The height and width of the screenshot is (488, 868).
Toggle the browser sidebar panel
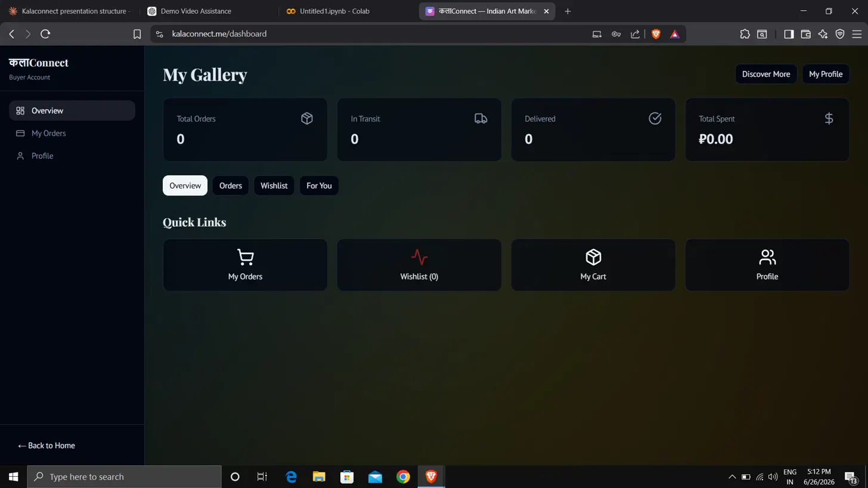[x=789, y=34]
